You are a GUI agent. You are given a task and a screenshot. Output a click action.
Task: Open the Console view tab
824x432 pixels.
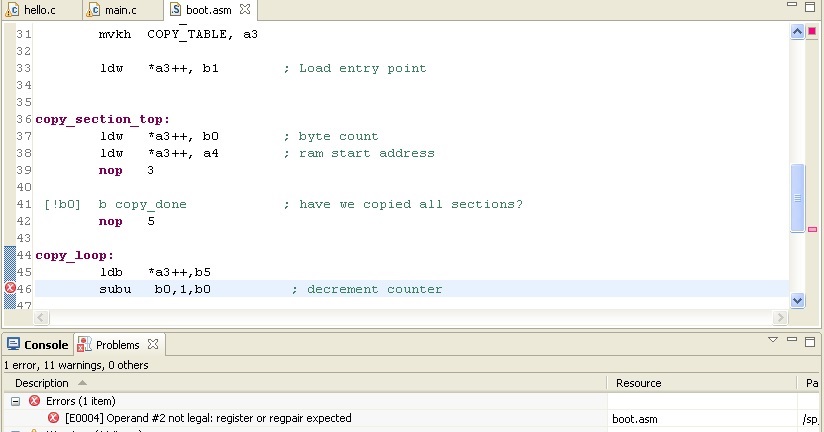38,345
